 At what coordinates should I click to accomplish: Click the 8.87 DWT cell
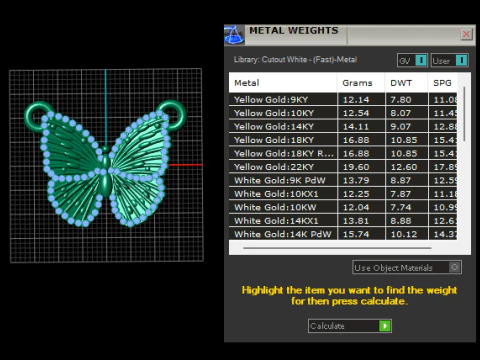coord(407,180)
